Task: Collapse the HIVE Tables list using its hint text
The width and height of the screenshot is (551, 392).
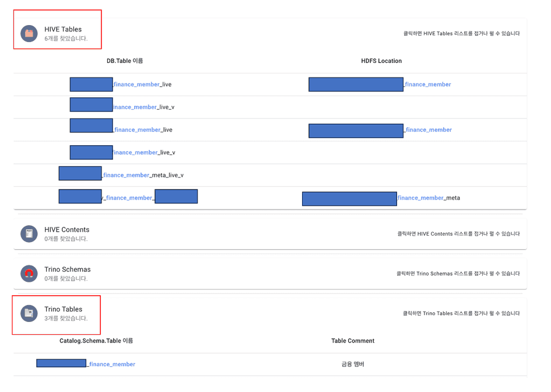Action: pyautogui.click(x=461, y=33)
